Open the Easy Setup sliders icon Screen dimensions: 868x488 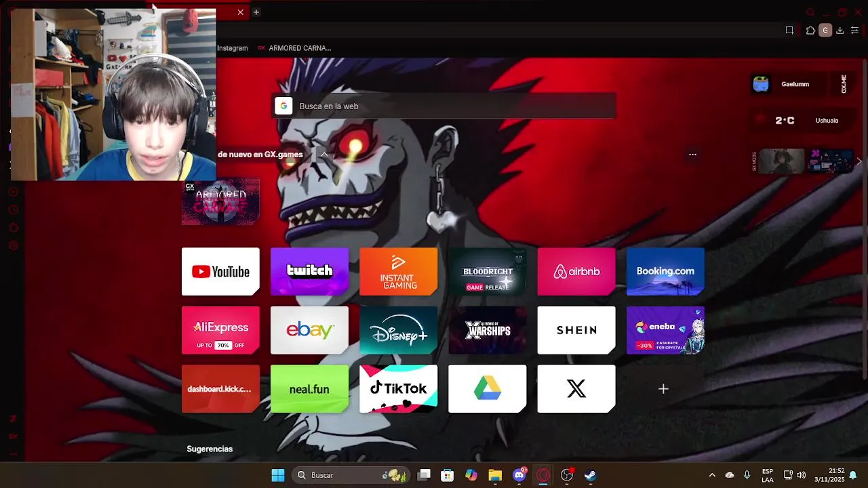(x=854, y=30)
